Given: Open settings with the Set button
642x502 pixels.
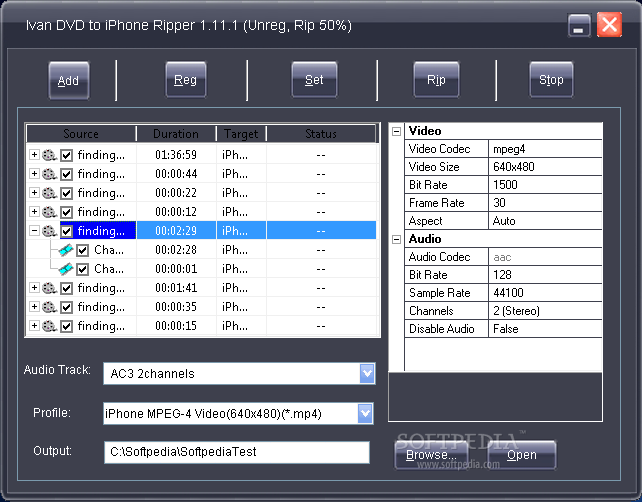Looking at the screenshot, I should (x=314, y=79).
